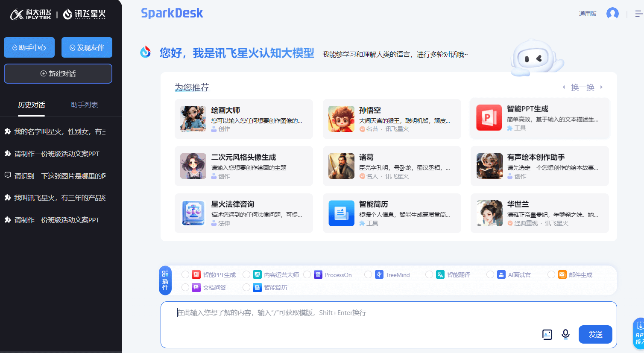Click the 绘画大师 avatar thumbnail
This screenshot has height=353, width=644.
coord(193,119)
